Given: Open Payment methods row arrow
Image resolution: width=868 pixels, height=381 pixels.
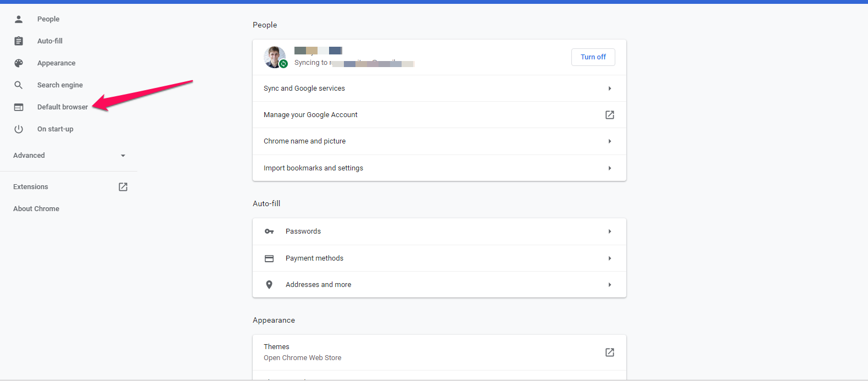Looking at the screenshot, I should (x=610, y=258).
